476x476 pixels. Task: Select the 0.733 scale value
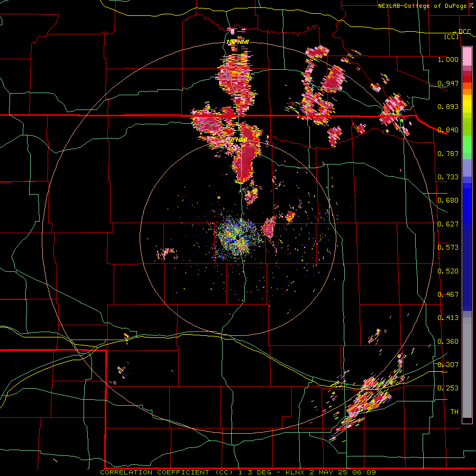(448, 177)
